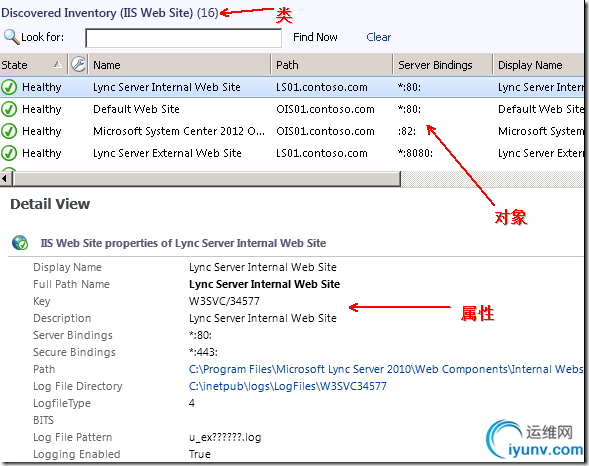Open the C:\Program Files\Microsoft Lync Server 2010 path link
The width and height of the screenshot is (589, 466).
386,369
